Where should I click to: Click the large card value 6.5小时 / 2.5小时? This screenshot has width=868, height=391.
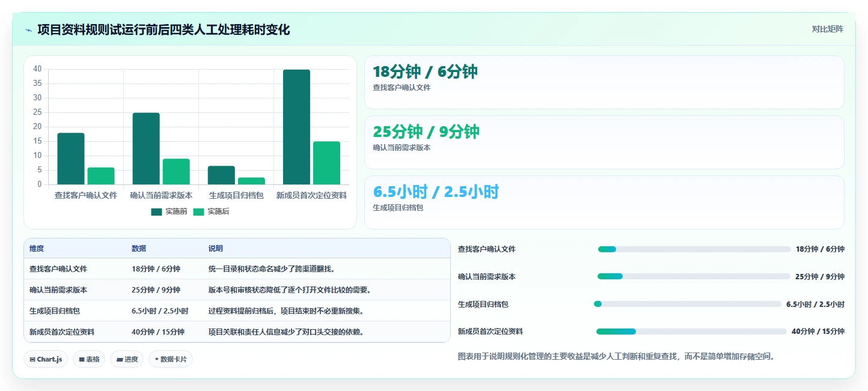(436, 192)
